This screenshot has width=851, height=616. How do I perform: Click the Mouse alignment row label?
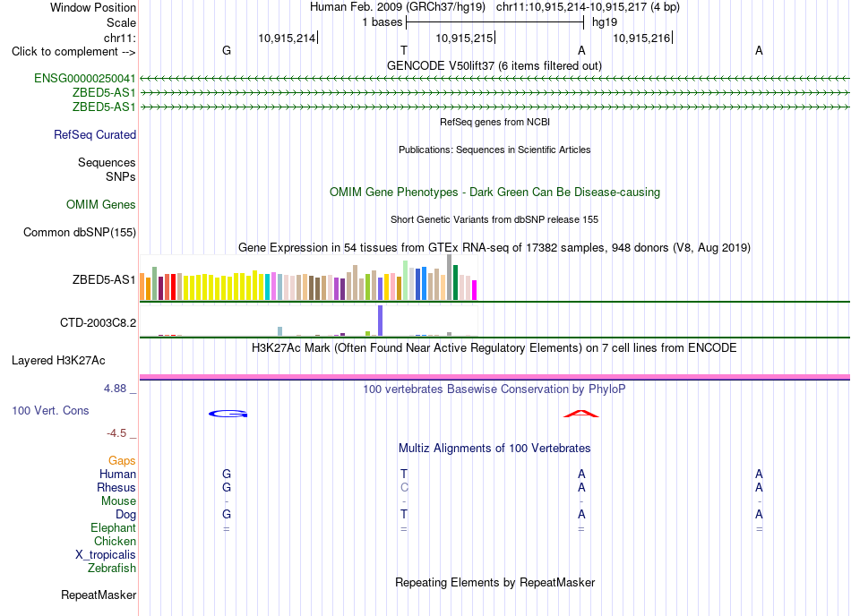point(118,501)
